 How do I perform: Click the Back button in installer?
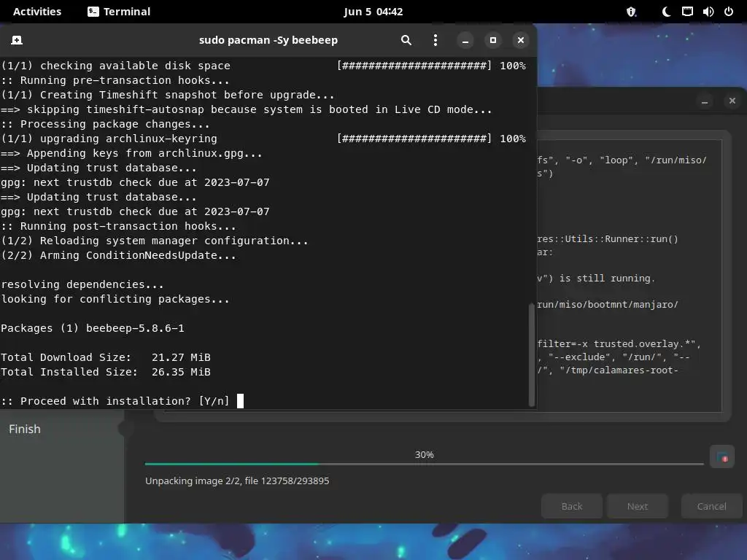[x=572, y=506]
